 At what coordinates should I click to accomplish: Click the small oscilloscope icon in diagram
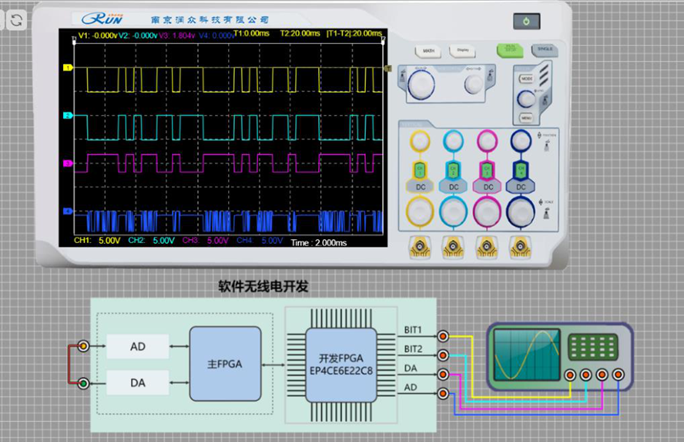tap(558, 356)
